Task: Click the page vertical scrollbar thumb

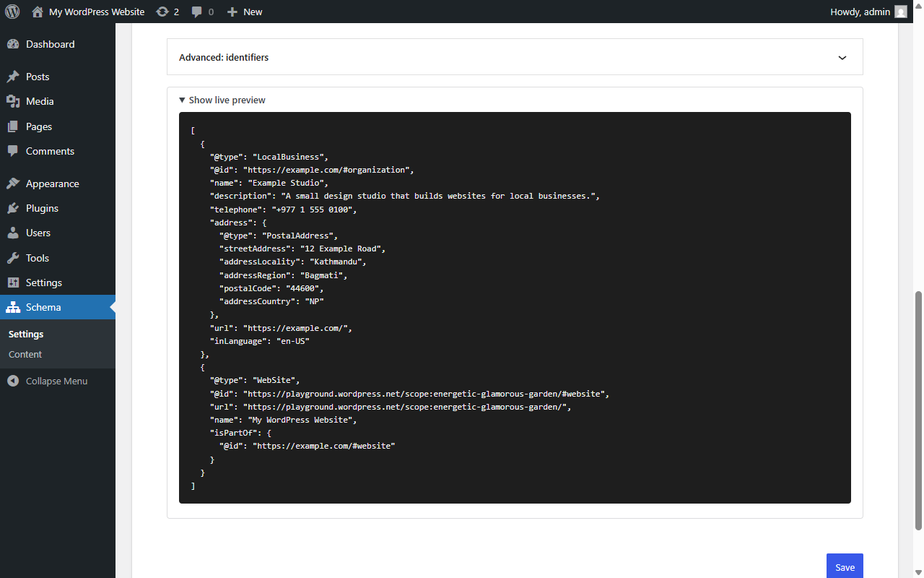Action: [x=918, y=410]
